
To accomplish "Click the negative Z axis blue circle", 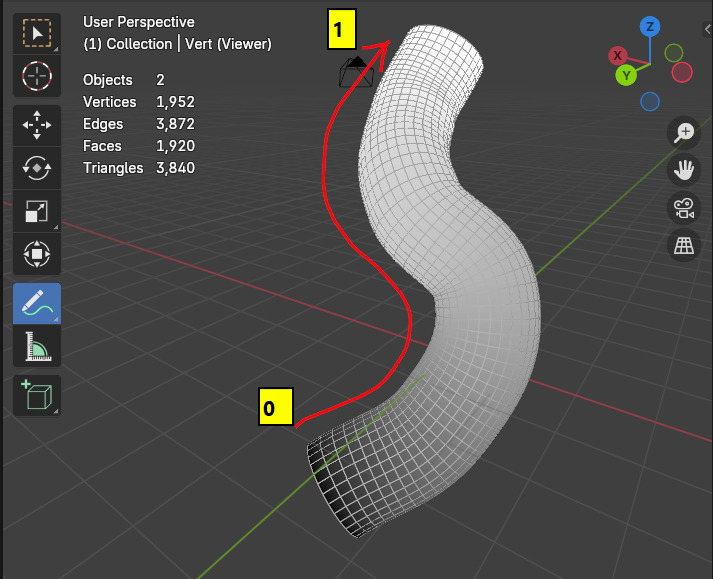I will (x=650, y=101).
